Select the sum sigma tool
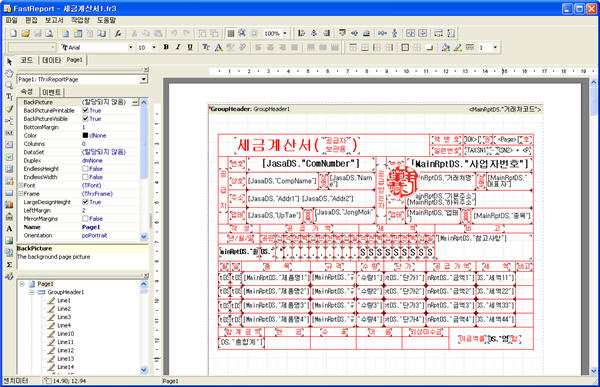 [x=9, y=265]
